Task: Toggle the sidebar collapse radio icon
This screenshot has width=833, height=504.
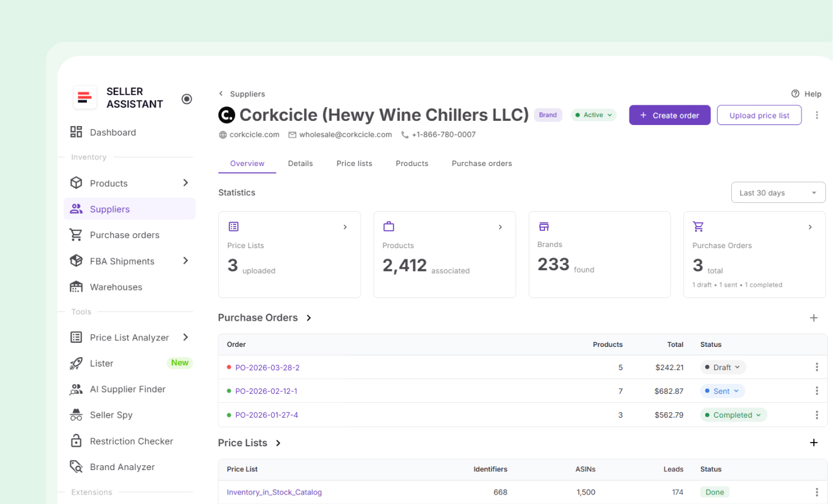Action: [x=187, y=99]
